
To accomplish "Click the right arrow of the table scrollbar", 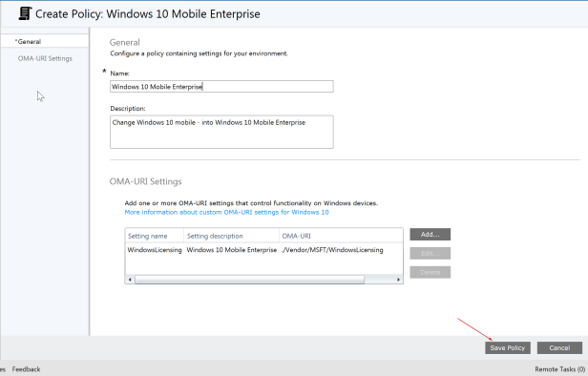I will (398, 280).
